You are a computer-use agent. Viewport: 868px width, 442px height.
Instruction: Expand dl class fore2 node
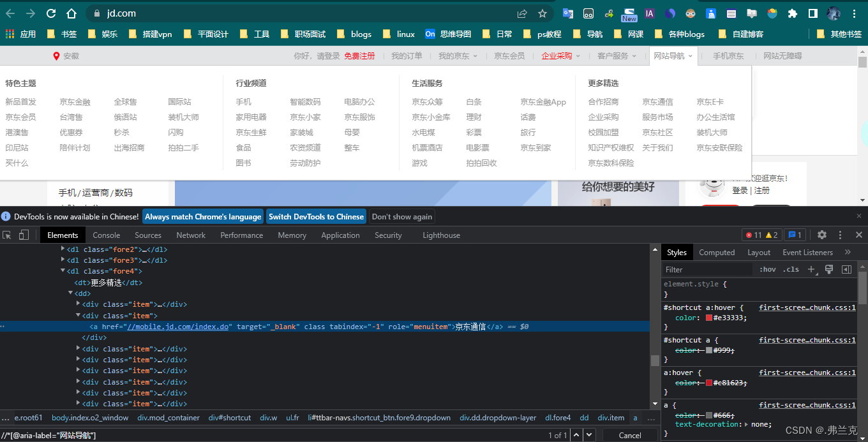coord(63,249)
